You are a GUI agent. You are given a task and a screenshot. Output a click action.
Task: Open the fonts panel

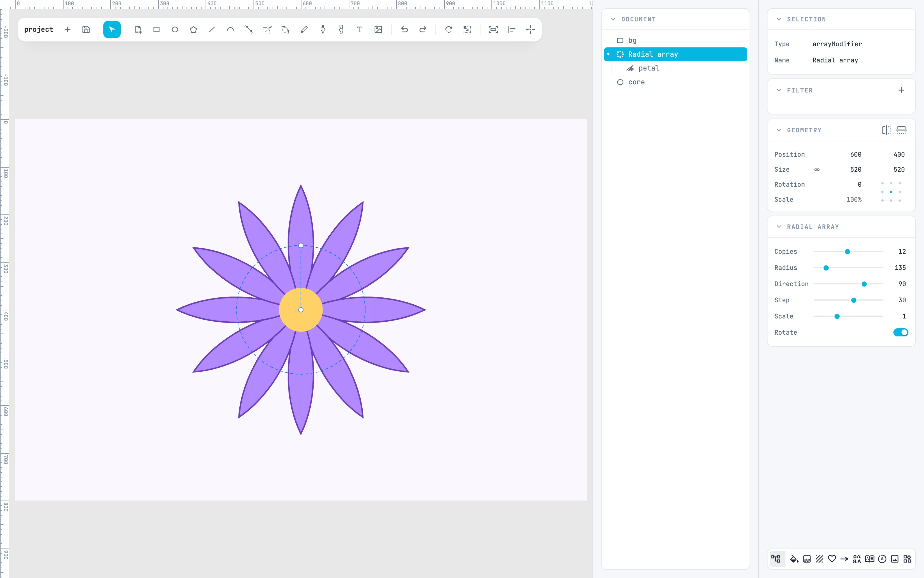point(857,559)
